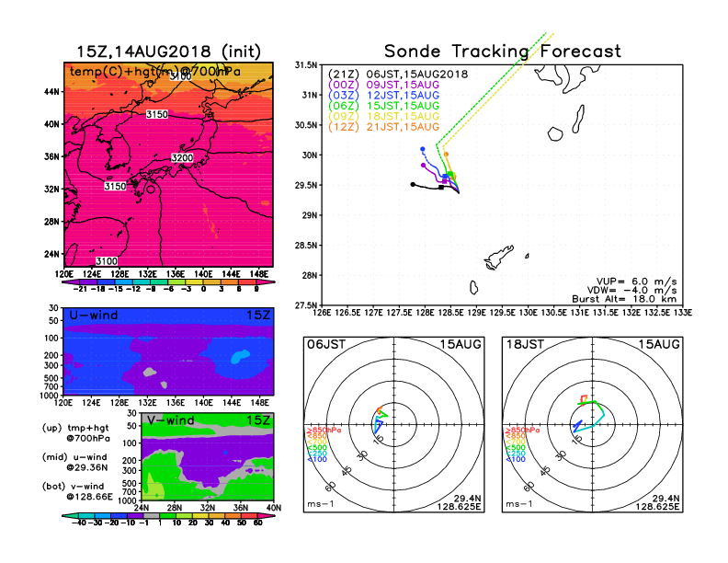This screenshot has height=563, width=728.
Task: Click the '(bot) v-wind @128.66E' note
Action: [x=77, y=491]
